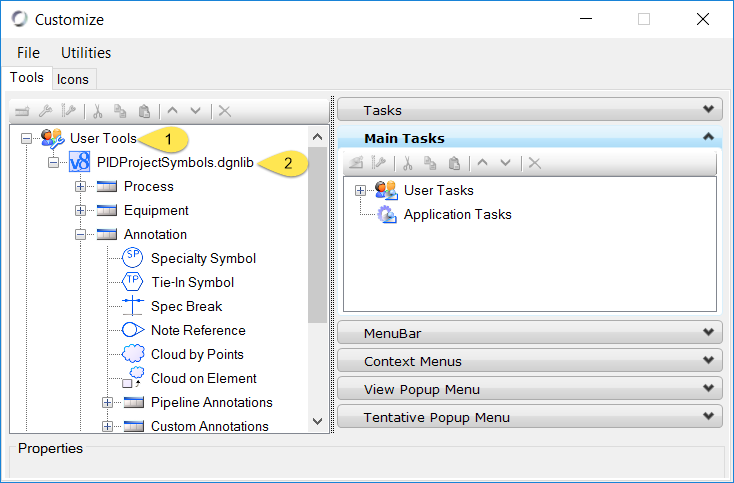
Task: Select the Tie-In Symbol tool icon
Action: click(132, 281)
